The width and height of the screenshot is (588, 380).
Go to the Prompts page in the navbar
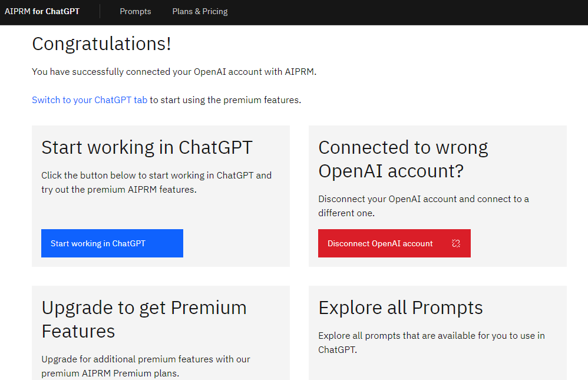(x=136, y=12)
